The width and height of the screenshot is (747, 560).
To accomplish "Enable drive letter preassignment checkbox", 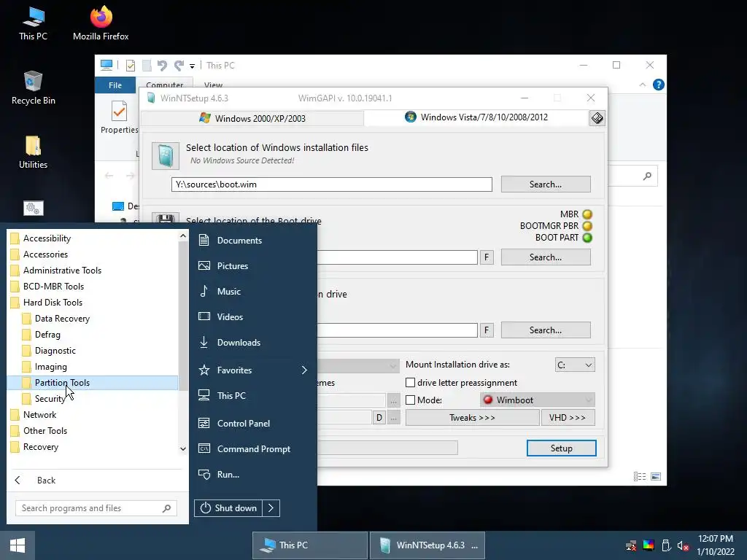I will coord(410,382).
